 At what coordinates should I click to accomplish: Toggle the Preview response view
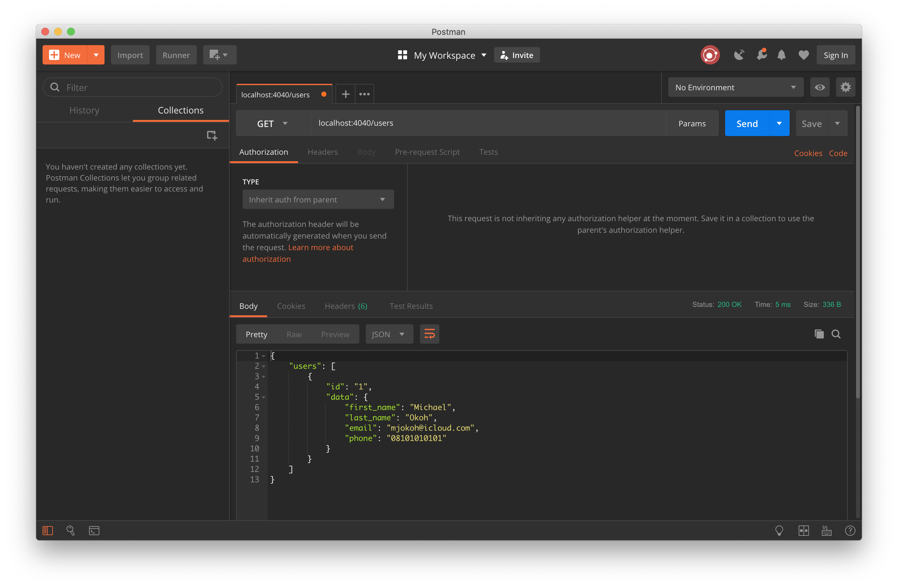(x=335, y=334)
